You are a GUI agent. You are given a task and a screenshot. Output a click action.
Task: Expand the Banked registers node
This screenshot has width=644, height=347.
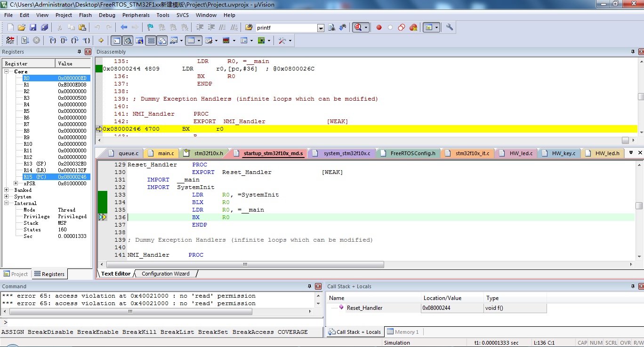point(7,190)
